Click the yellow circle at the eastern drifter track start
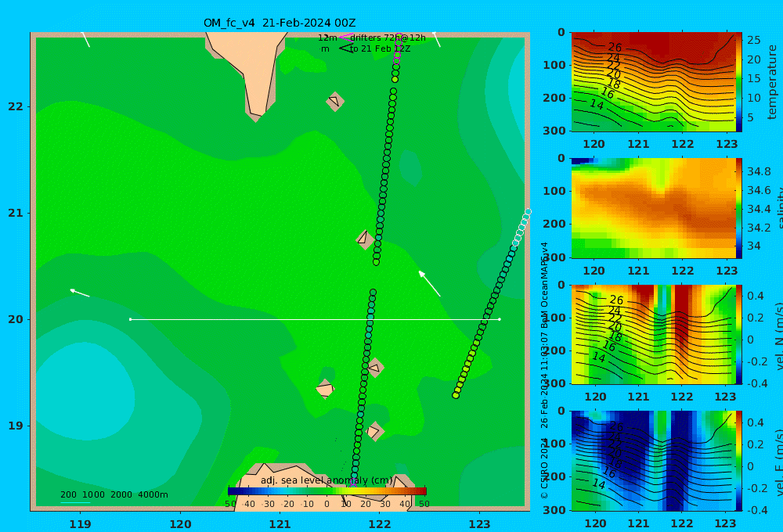This screenshot has width=783, height=532. tap(456, 395)
